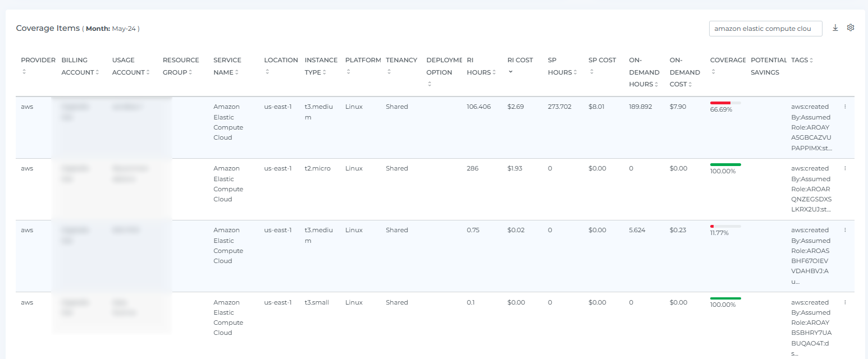Click the 11.77% coverage progress bar

[725, 226]
